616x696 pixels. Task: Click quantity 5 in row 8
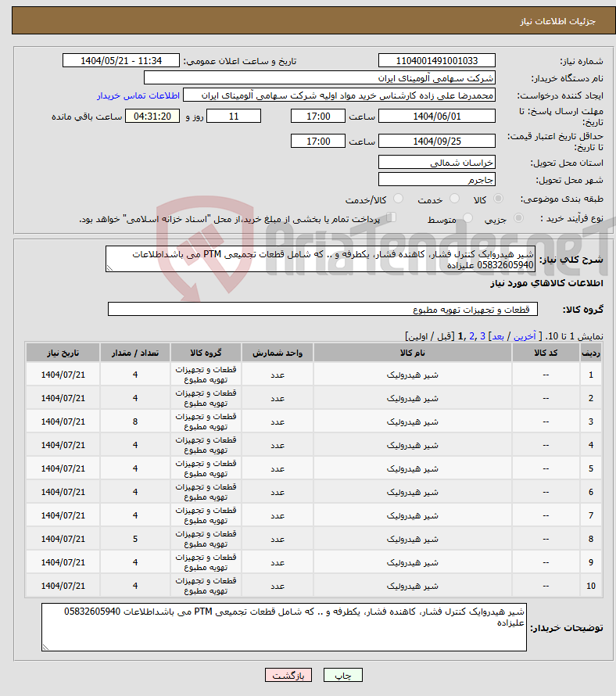pyautogui.click(x=135, y=539)
